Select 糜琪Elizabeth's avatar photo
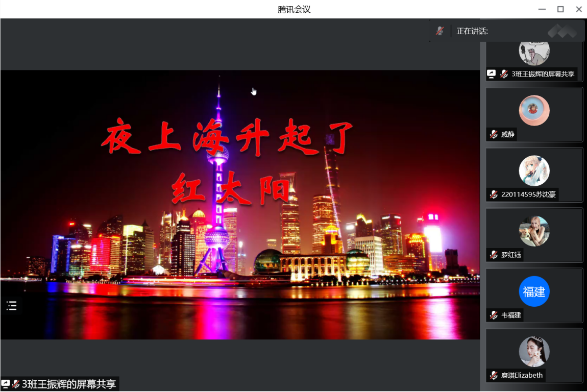 (x=534, y=352)
